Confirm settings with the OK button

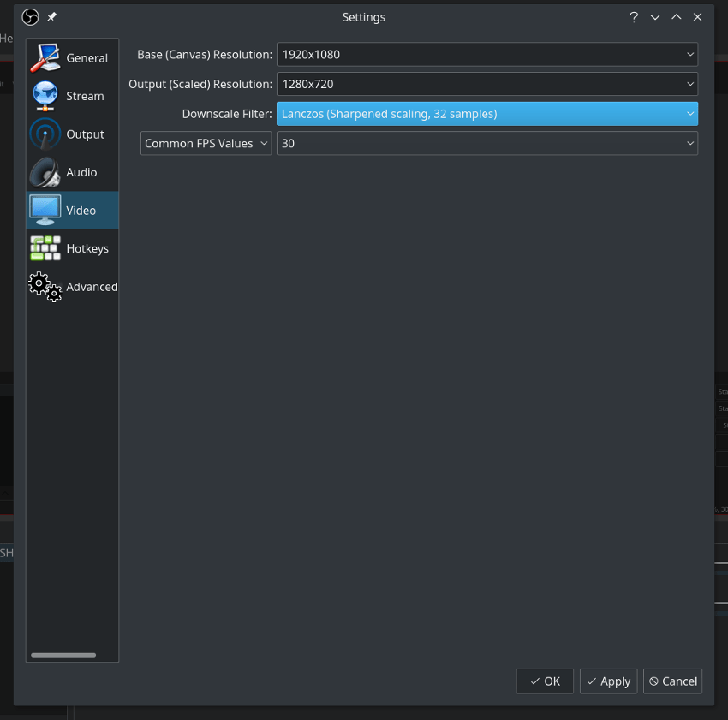[x=545, y=681]
